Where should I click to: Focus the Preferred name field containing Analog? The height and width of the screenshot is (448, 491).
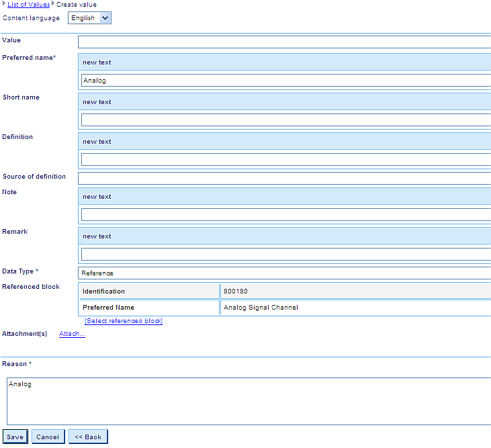286,81
